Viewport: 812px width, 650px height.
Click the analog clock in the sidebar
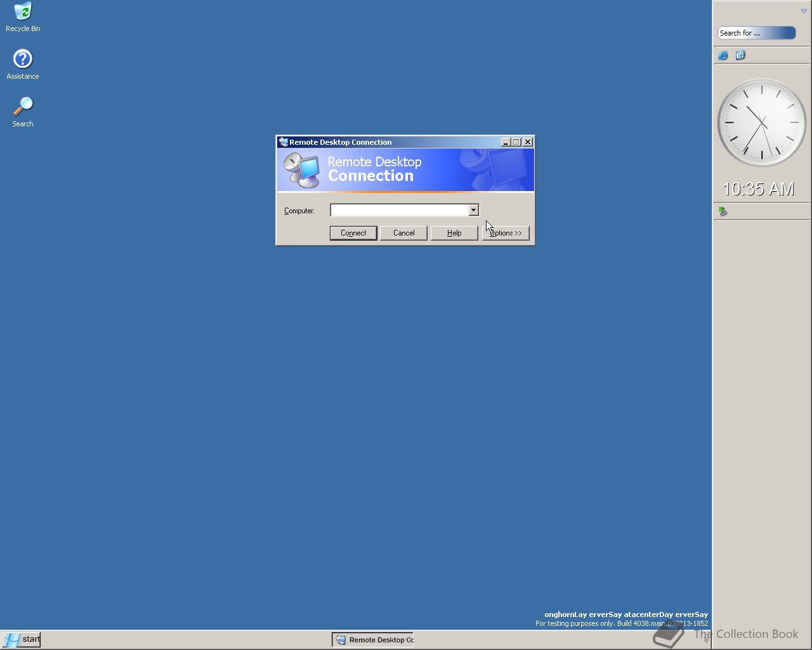(761, 123)
